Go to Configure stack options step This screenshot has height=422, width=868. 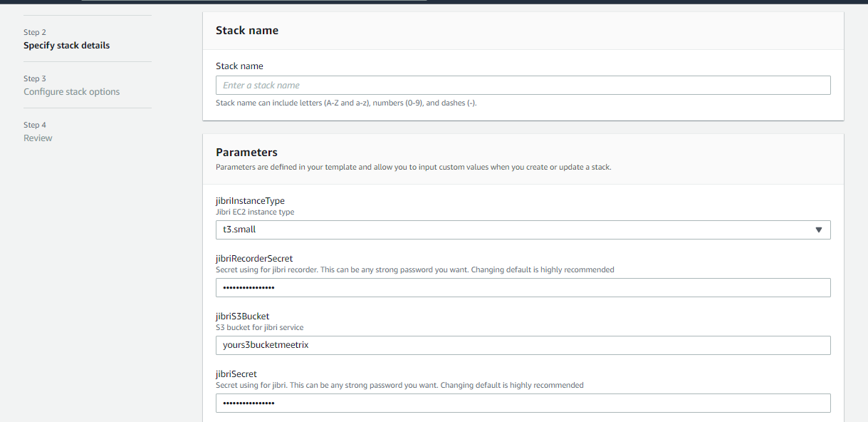(71, 92)
